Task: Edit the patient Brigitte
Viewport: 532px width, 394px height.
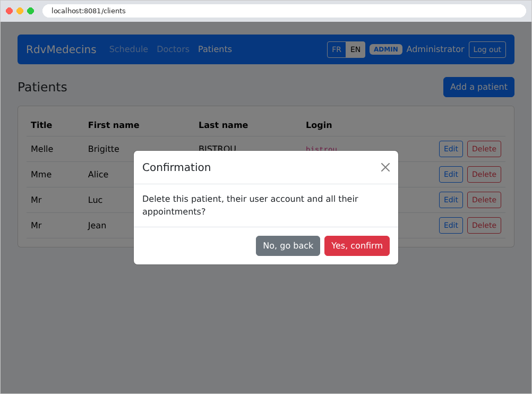Action: tap(451, 149)
